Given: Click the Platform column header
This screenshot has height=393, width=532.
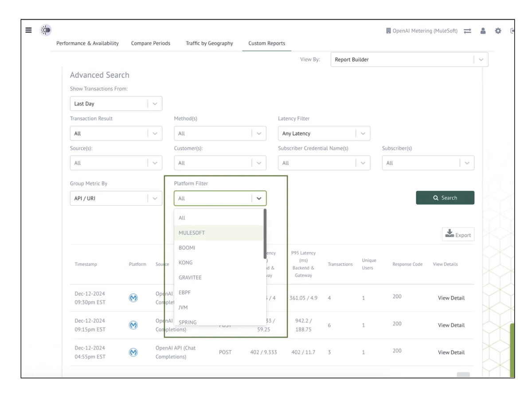Looking at the screenshot, I should [x=137, y=264].
